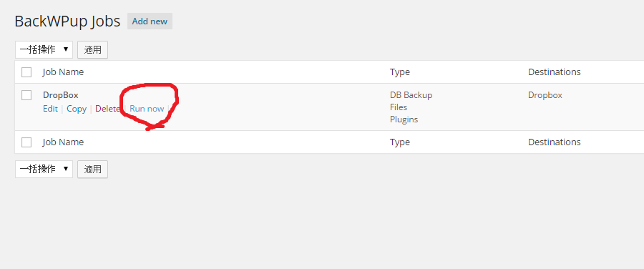Viewport: 644px width, 269px height.
Task: Check the DropBox job row checkbox
Action: click(x=26, y=95)
